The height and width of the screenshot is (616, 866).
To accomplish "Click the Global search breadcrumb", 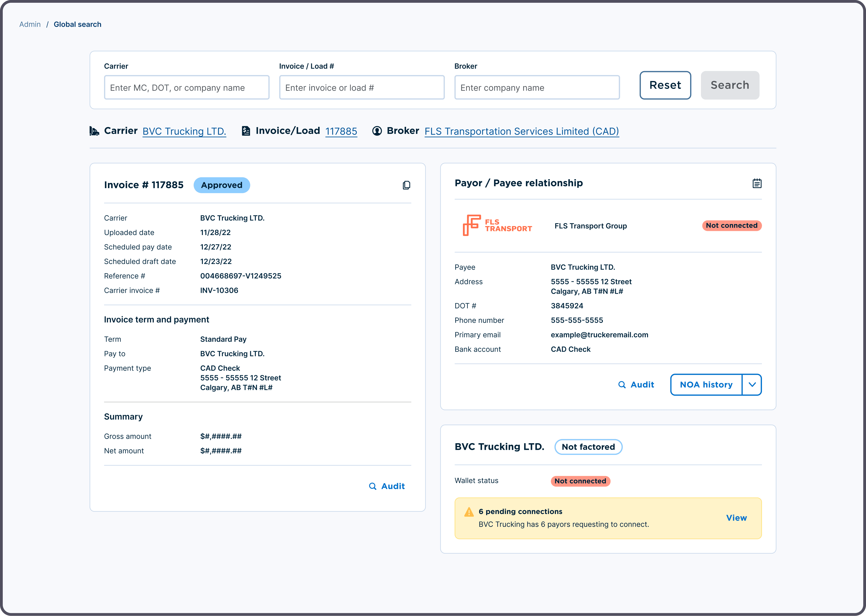I will coord(77,25).
